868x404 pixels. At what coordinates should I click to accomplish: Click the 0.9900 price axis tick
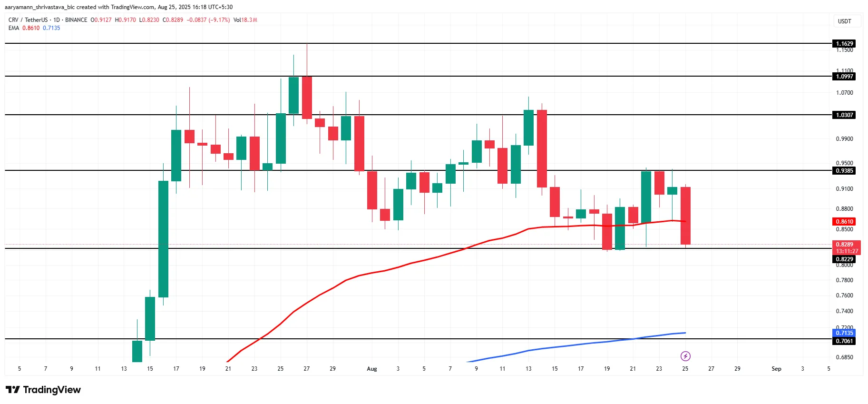(844, 139)
